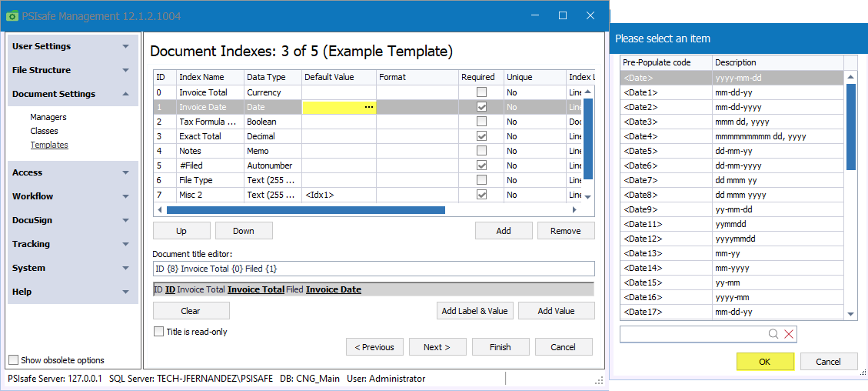
Task: Toggle Required checkbox for #Filed row
Action: click(x=482, y=165)
